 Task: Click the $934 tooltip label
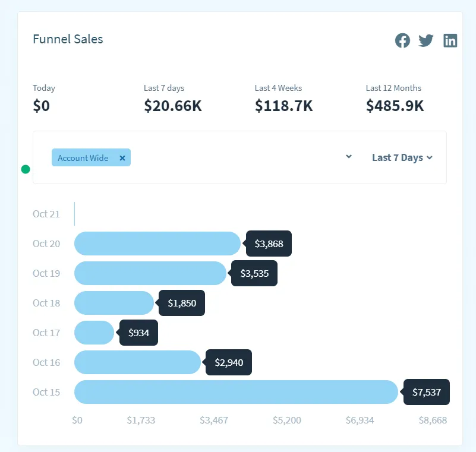tap(139, 333)
